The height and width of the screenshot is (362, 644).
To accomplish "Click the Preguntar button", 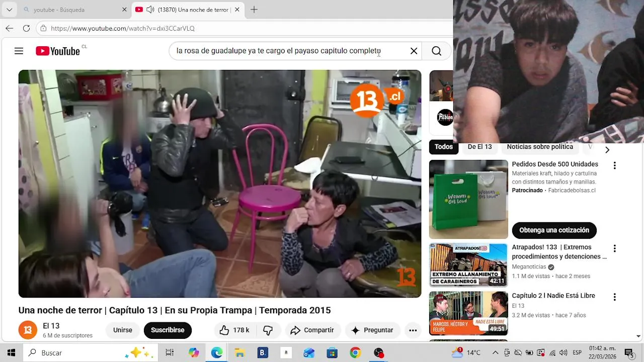I will [372, 330].
